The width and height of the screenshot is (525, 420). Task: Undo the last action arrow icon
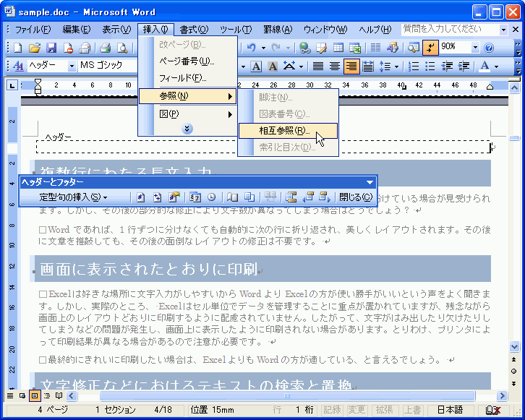click(x=251, y=48)
